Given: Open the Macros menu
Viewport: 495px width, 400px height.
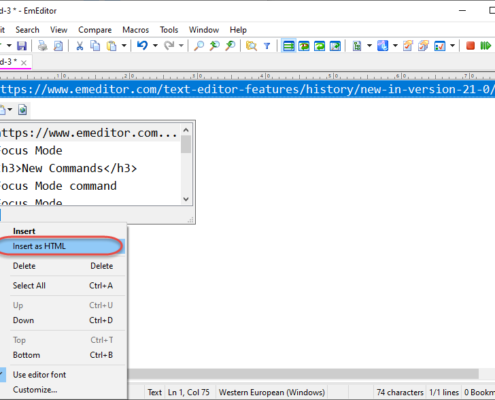Looking at the screenshot, I should point(136,30).
